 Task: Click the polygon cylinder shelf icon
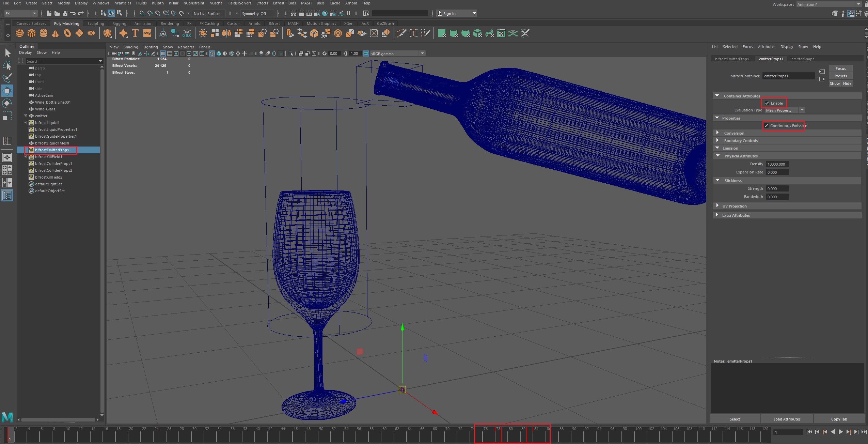[x=44, y=33]
